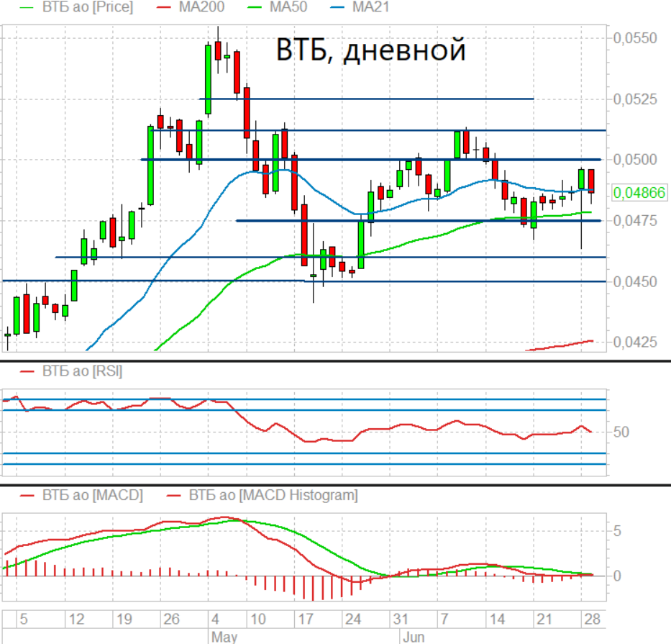Viewport: 671px width, 644px height.
Task: Click the MACD axis value 5
Action: [x=617, y=531]
